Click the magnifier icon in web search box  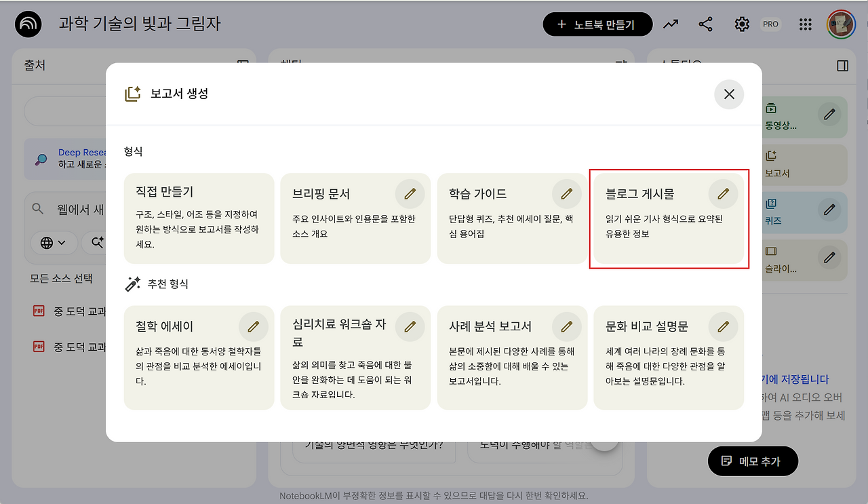(39, 210)
